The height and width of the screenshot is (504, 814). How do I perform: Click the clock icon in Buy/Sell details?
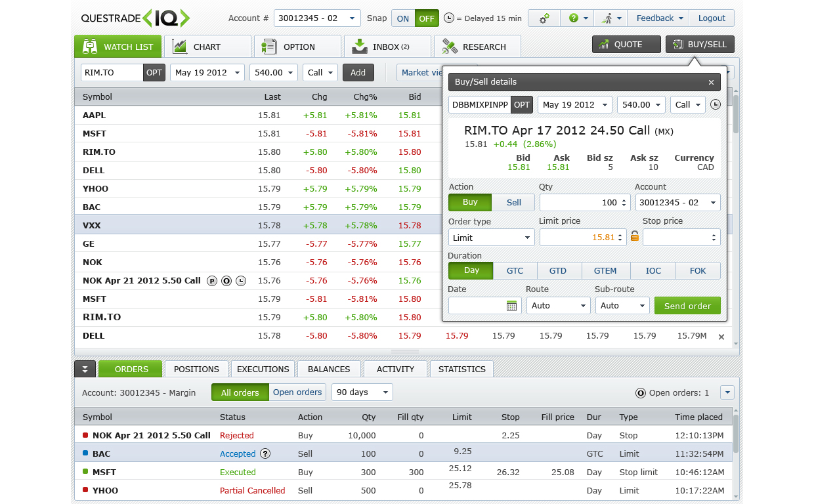pos(715,104)
